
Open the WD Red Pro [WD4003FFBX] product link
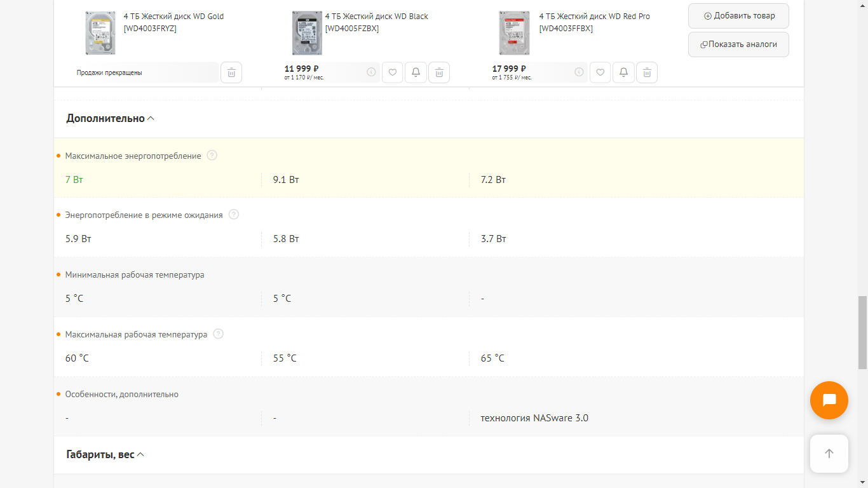coord(595,22)
